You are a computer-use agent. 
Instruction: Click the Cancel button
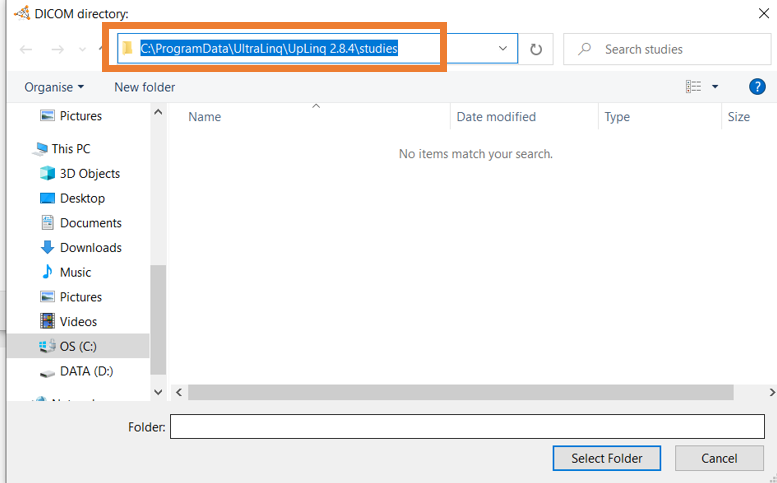[719, 458]
